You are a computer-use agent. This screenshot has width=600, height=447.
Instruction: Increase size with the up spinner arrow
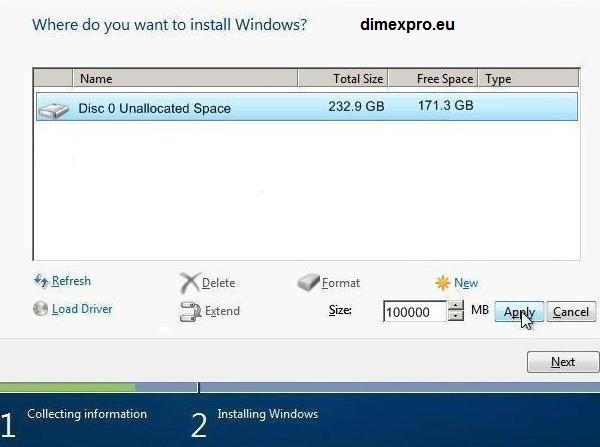click(x=455, y=306)
